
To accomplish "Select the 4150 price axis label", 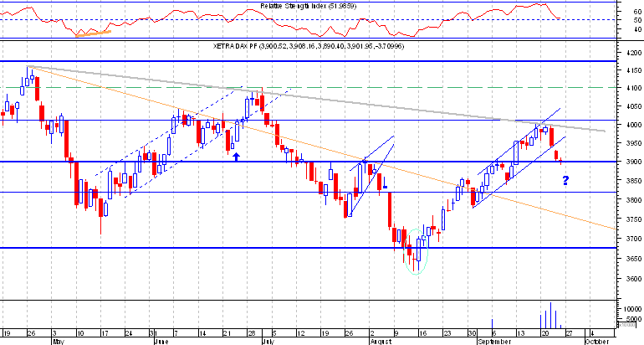I will (x=635, y=70).
